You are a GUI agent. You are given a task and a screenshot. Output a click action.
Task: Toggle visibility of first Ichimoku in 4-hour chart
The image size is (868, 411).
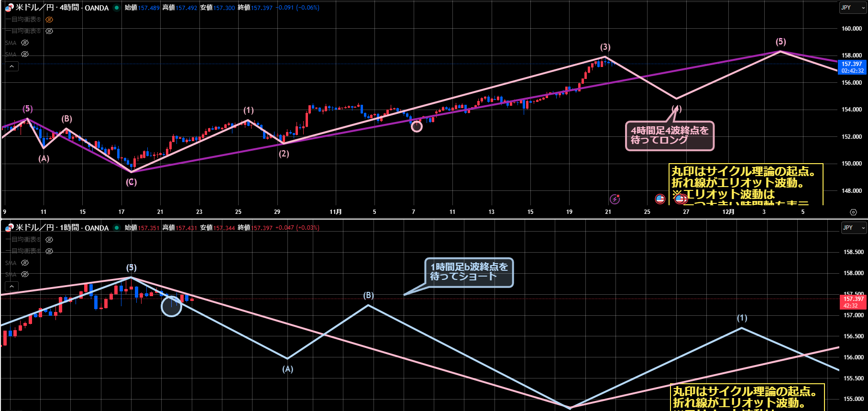(49, 20)
